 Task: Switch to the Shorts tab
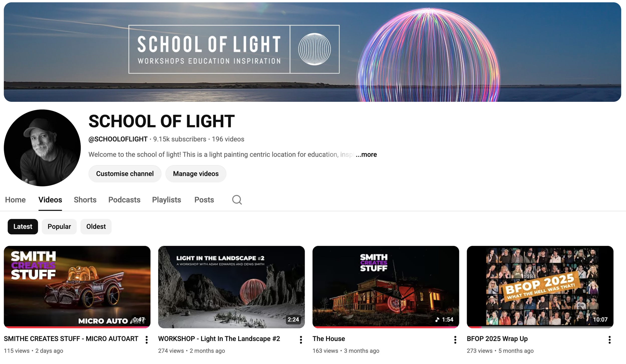tap(85, 200)
